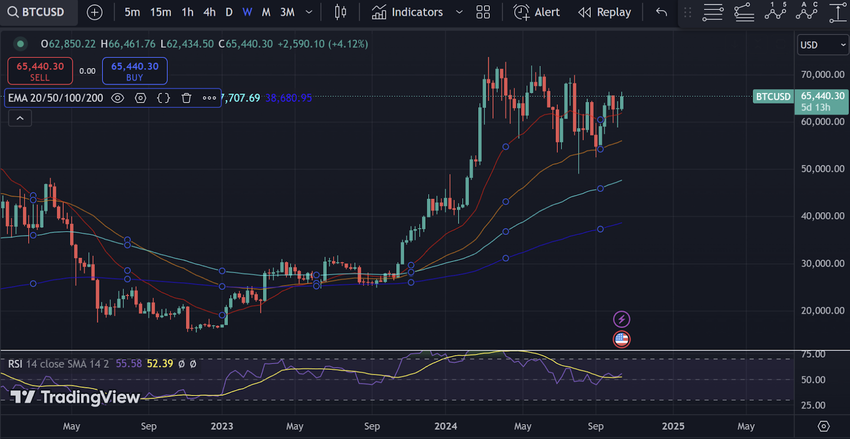Open the BTCUSD symbol search

click(x=38, y=12)
